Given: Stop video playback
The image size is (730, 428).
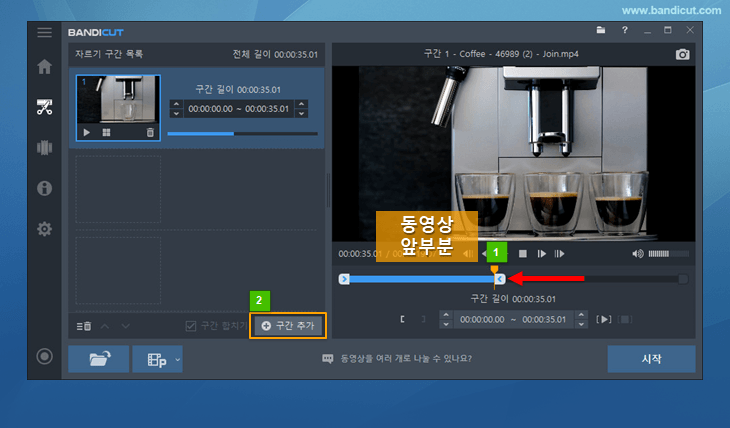Looking at the screenshot, I should click(x=523, y=254).
